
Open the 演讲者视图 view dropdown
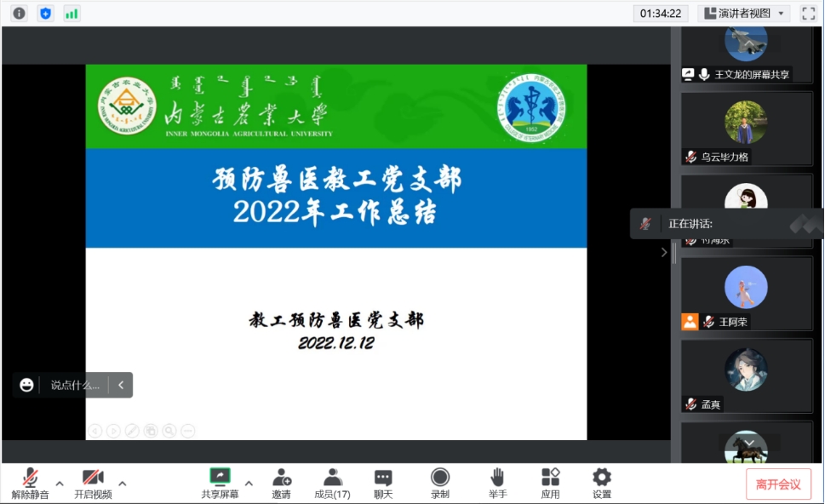(743, 13)
